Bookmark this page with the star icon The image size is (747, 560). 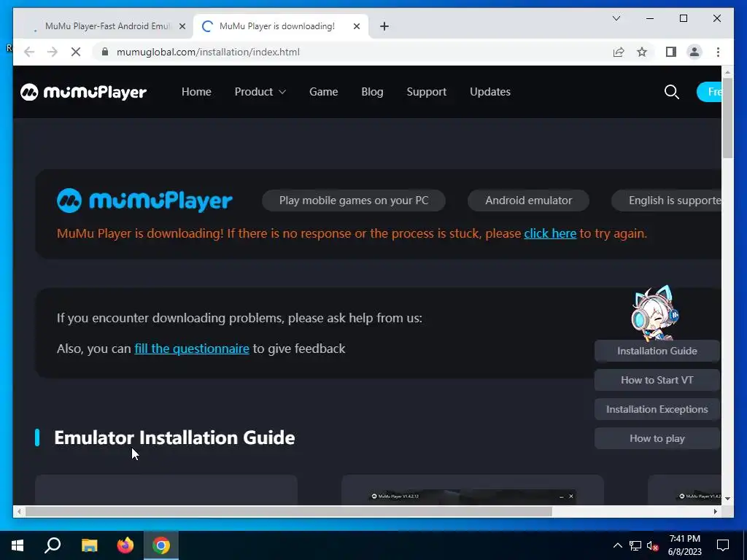pyautogui.click(x=642, y=52)
